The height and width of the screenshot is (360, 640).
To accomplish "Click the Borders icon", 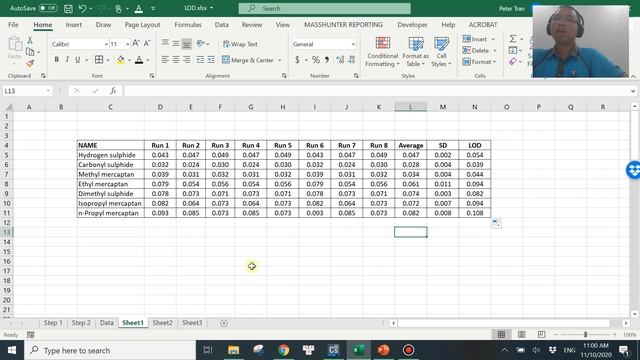I will point(99,60).
